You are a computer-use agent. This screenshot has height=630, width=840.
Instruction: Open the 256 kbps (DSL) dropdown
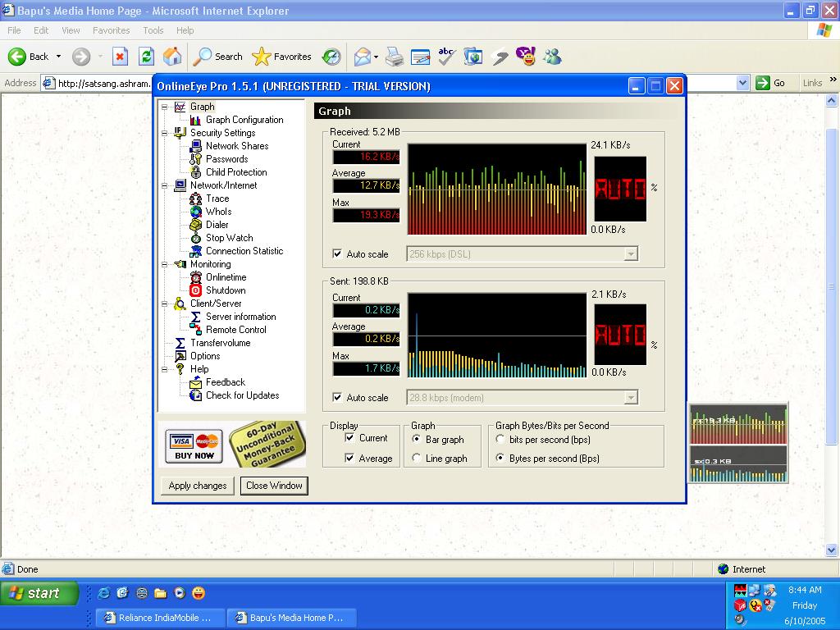pos(630,254)
